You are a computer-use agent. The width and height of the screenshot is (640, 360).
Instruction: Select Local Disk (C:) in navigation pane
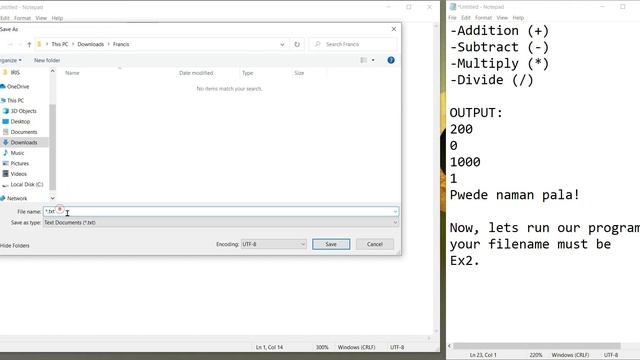tap(27, 184)
